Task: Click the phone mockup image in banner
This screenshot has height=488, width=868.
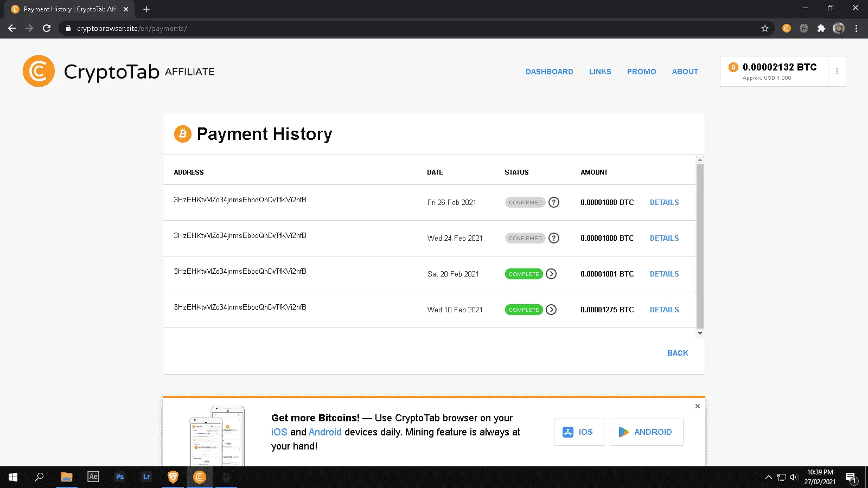Action: [217, 435]
